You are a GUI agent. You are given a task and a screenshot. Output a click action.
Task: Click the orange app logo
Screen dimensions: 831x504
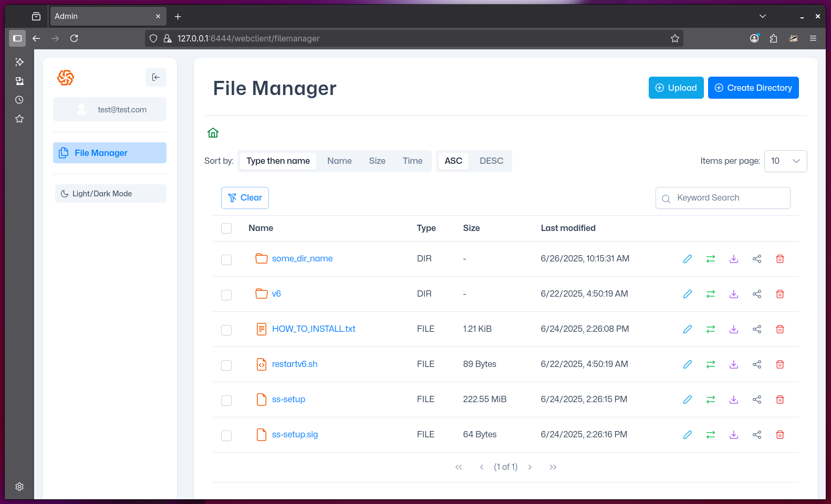(x=66, y=78)
